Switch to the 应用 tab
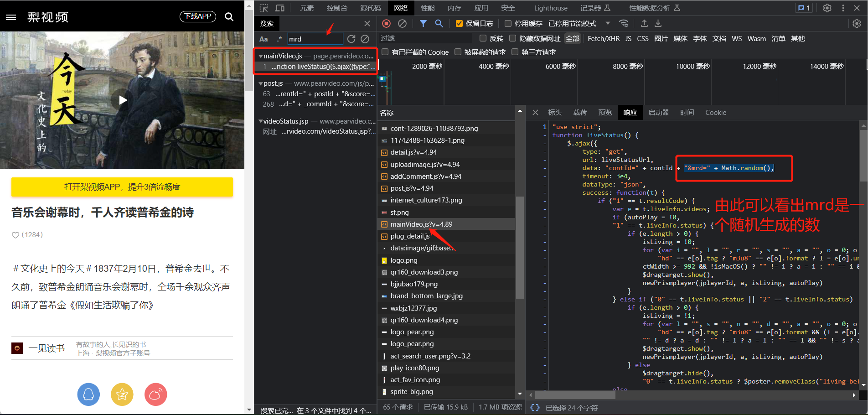The width and height of the screenshot is (868, 415). click(x=481, y=8)
